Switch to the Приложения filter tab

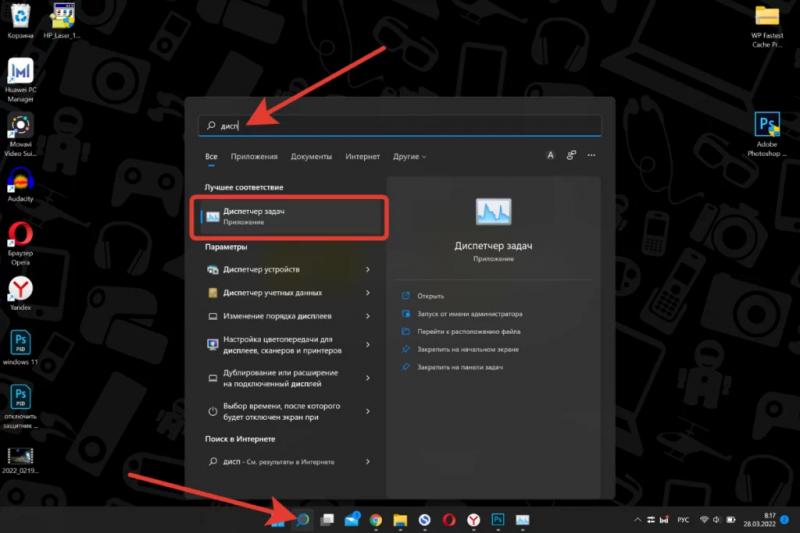254,157
